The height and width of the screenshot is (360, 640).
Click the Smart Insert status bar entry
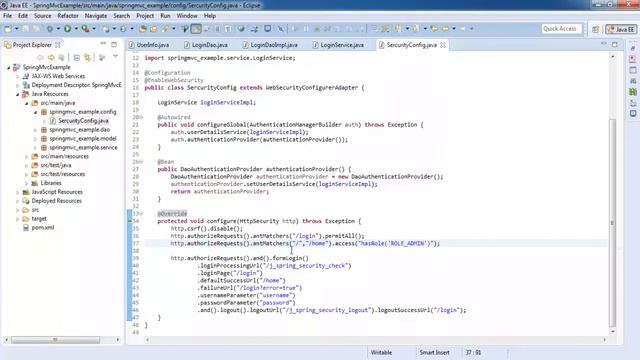pos(434,353)
